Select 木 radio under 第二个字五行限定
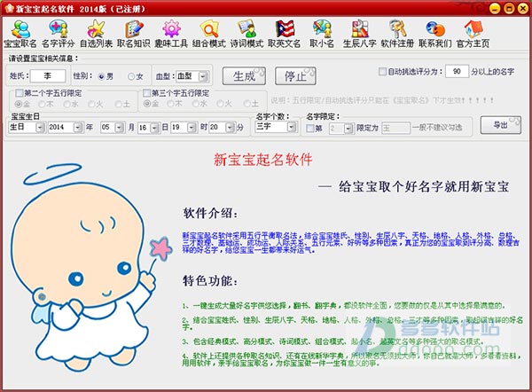Viewport: 532px width, 392px height. [42, 104]
